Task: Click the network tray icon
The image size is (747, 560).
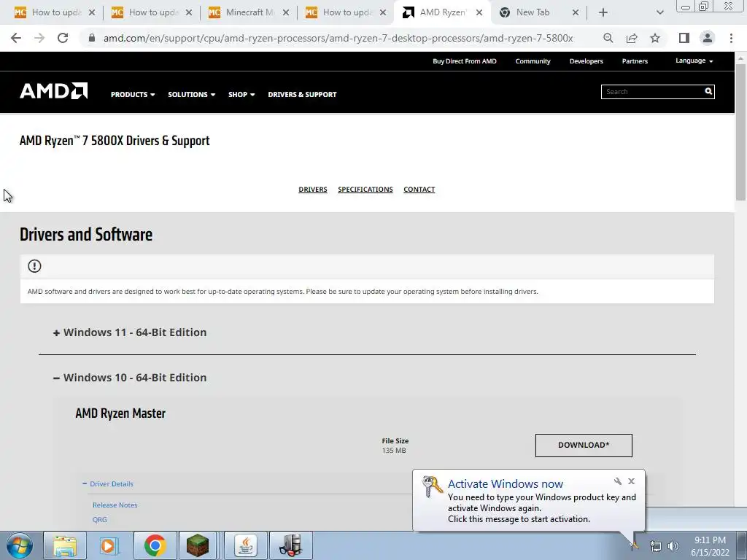Action: coord(656,547)
